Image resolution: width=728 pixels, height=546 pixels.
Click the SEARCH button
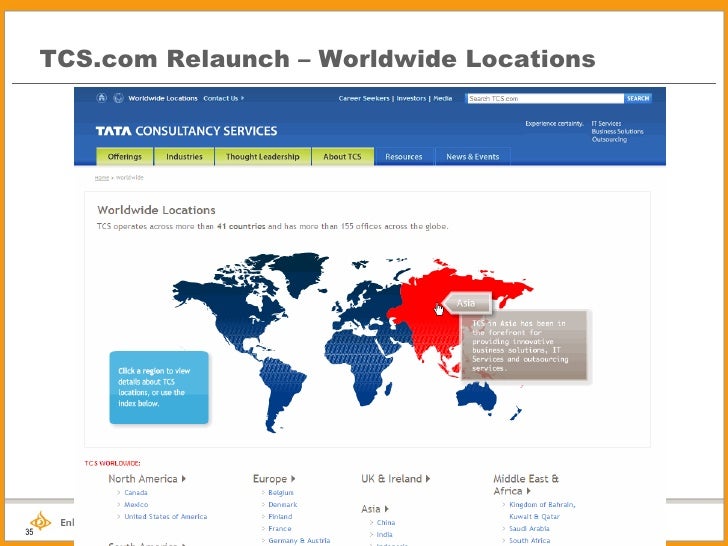click(x=638, y=98)
